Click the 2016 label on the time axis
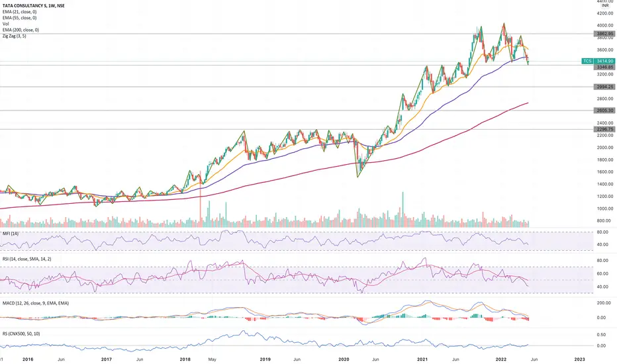This screenshot has height=364, width=617. [x=28, y=359]
